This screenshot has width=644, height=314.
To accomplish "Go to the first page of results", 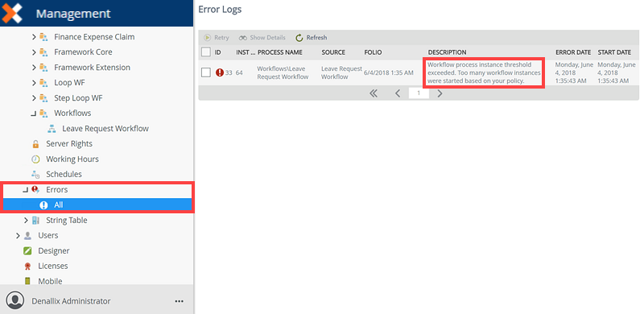I will [374, 93].
